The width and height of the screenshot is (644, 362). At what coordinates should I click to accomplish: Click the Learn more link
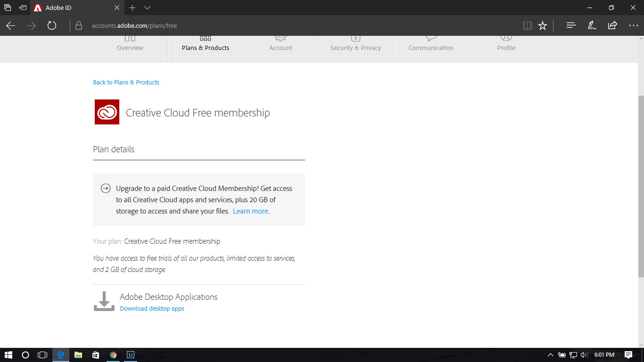250,211
